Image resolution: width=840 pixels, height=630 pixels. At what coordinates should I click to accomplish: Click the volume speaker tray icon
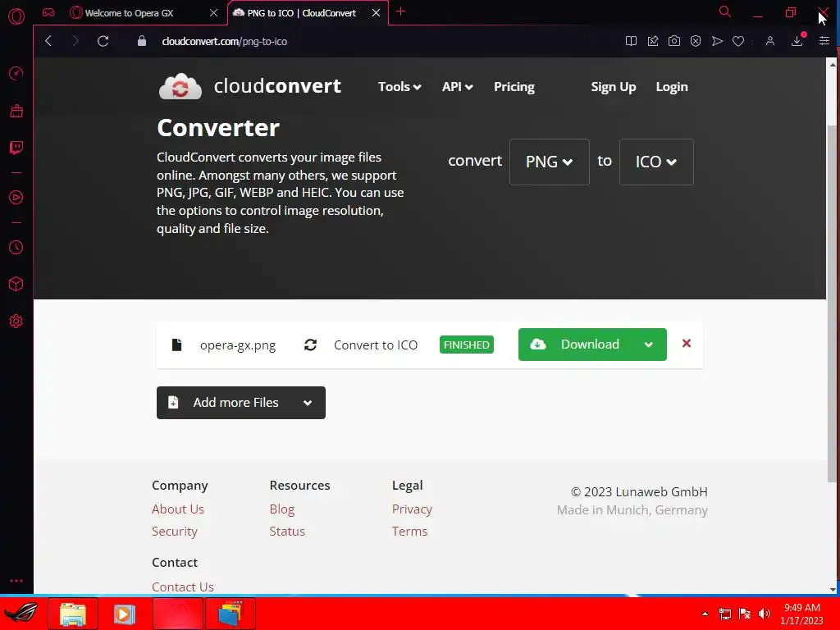click(765, 614)
